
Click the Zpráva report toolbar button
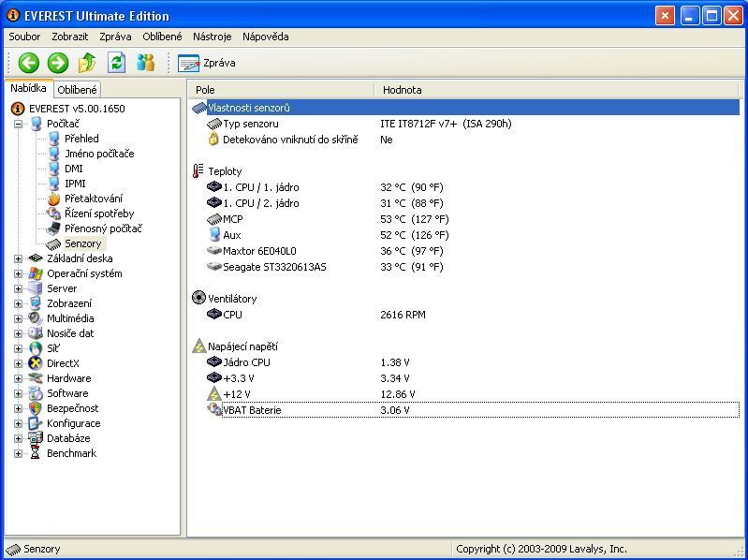coord(207,63)
